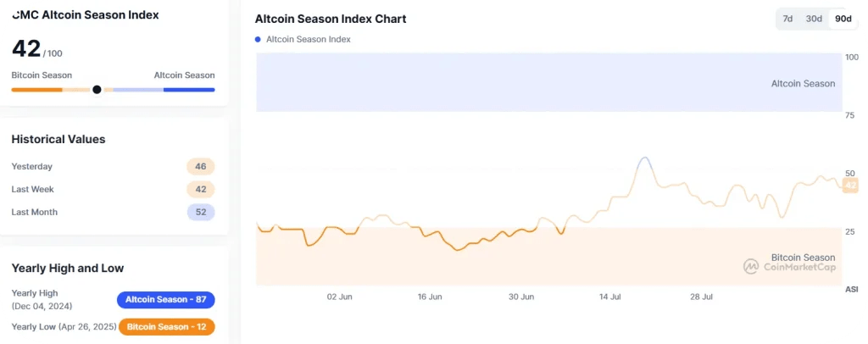Click the 14 Jul date axis label

(x=611, y=297)
